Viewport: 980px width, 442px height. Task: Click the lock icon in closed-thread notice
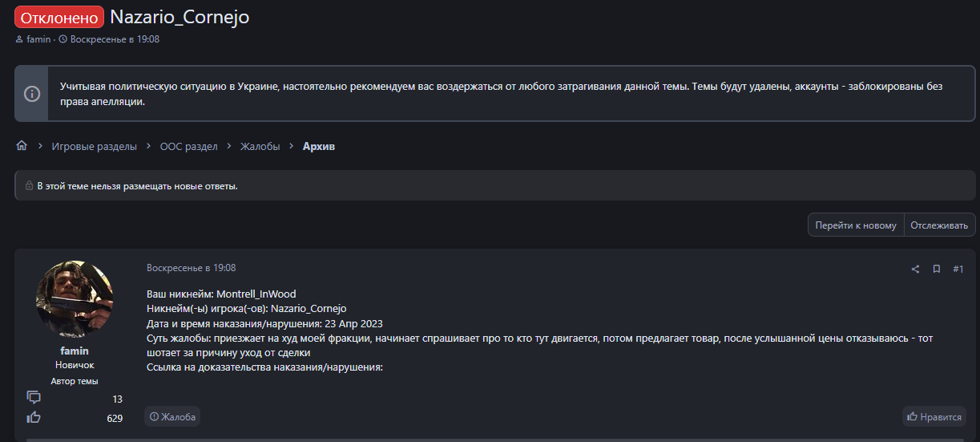[29, 186]
